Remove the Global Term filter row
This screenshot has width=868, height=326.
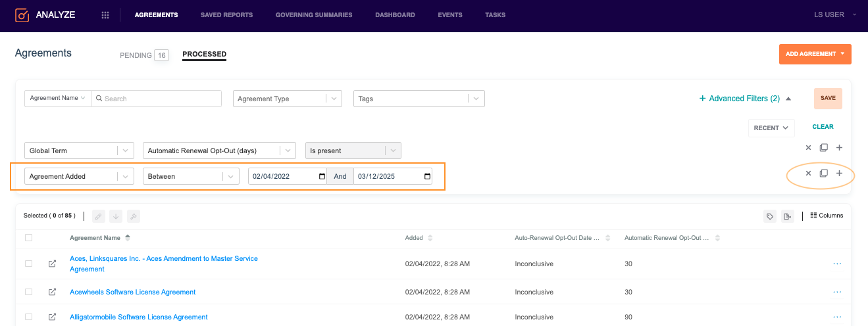[x=808, y=148]
